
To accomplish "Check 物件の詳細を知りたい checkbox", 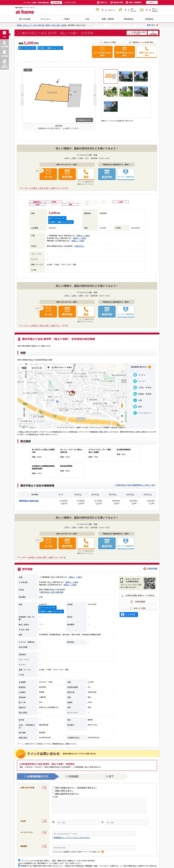I will tap(53, 787).
